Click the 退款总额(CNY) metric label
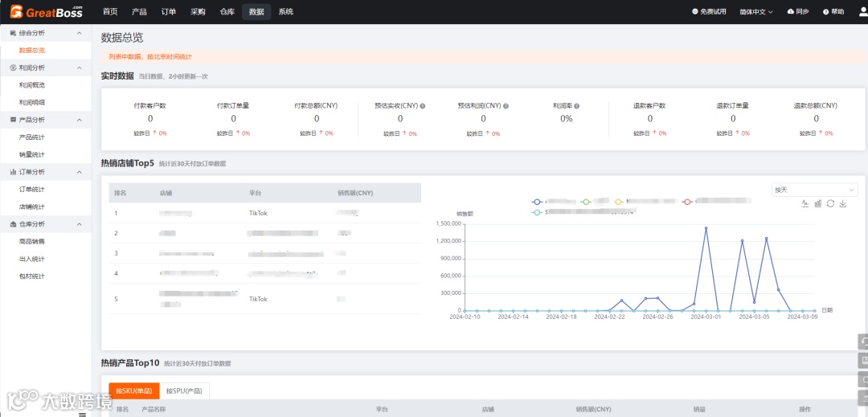The height and width of the screenshot is (417, 868). click(816, 105)
